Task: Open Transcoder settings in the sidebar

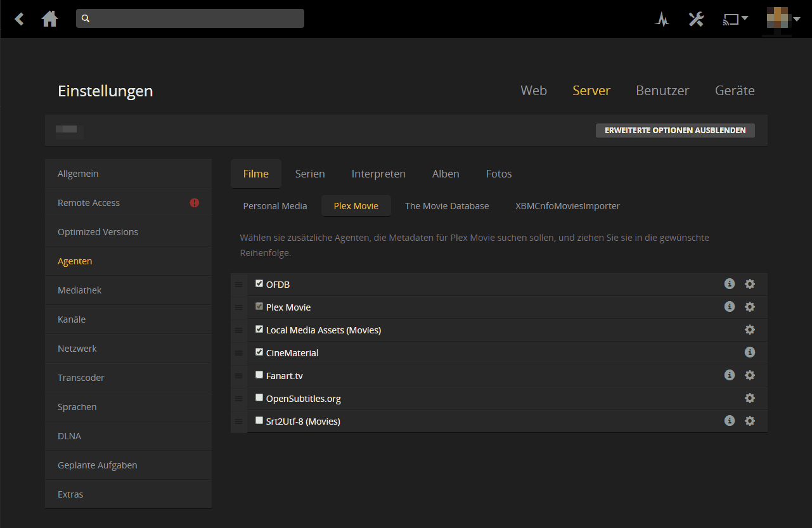Action: pos(128,378)
